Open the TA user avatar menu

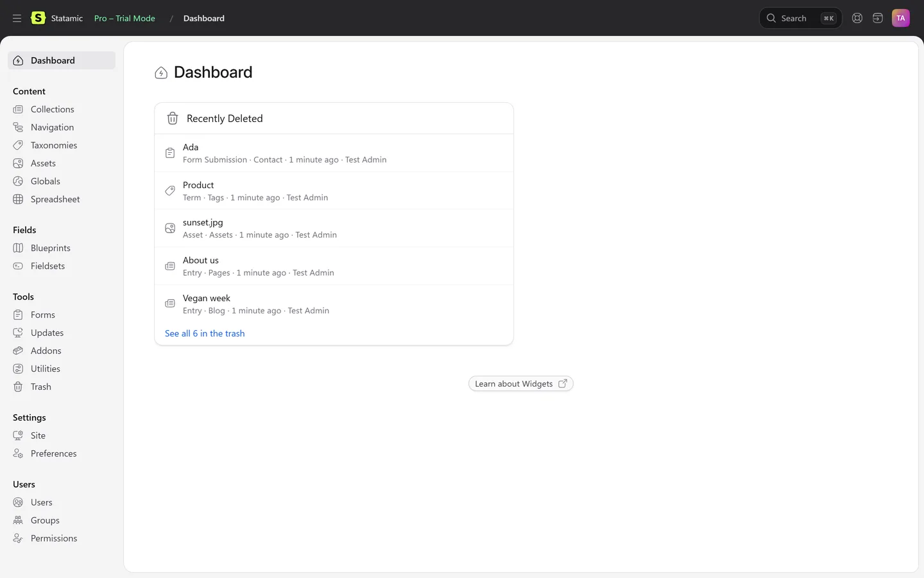[x=901, y=18]
